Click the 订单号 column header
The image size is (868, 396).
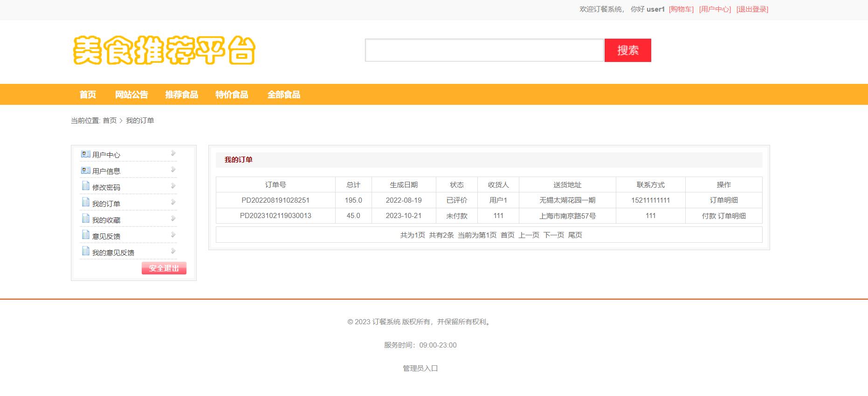pyautogui.click(x=276, y=185)
